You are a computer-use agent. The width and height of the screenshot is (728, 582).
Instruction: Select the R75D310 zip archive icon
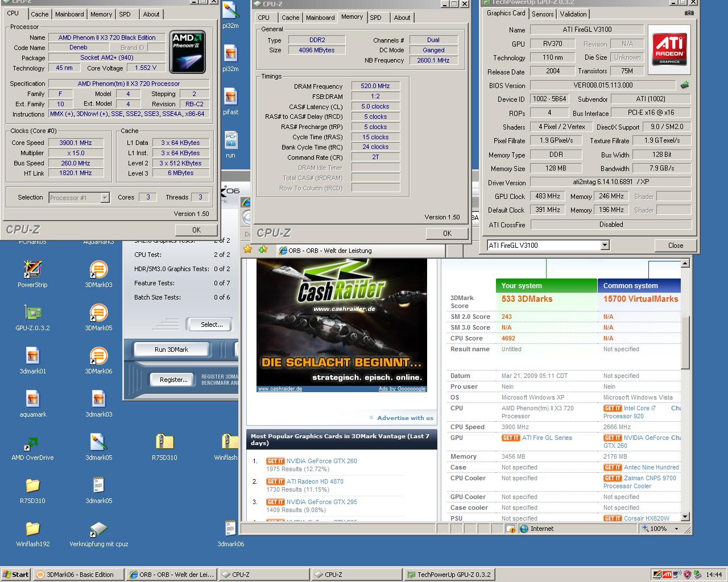point(164,442)
